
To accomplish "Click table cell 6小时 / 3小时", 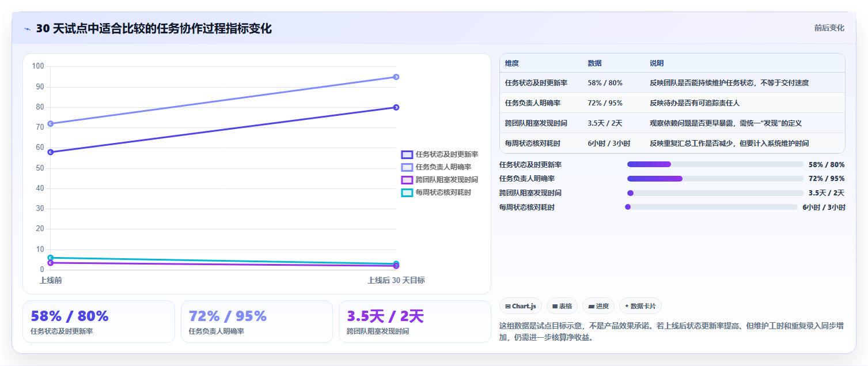I will point(609,144).
